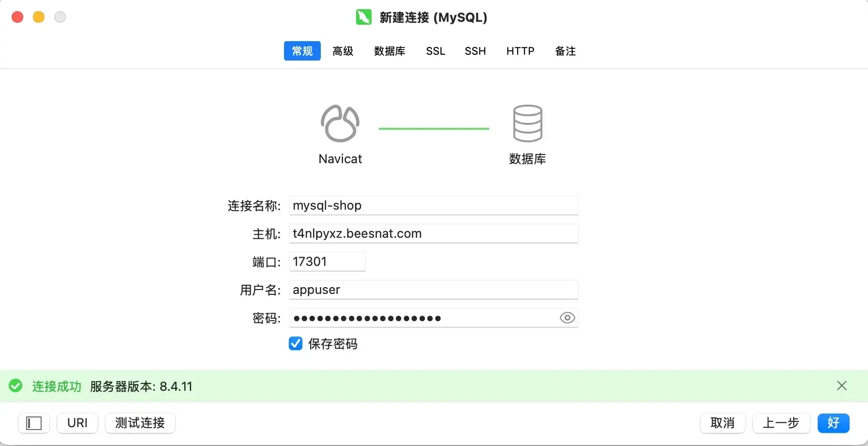The height and width of the screenshot is (446, 868).
Task: Click the 用户名 field containing appuser
Action: coord(434,290)
